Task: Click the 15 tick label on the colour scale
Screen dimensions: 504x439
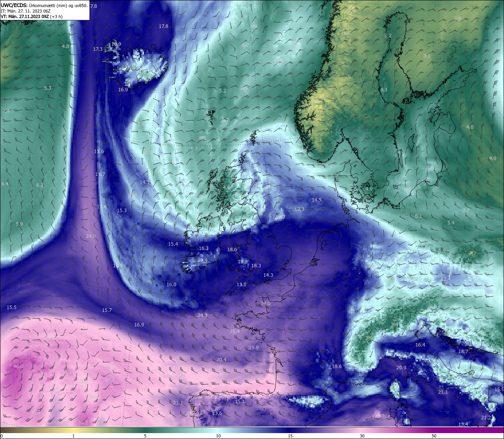Action: pos(290,436)
